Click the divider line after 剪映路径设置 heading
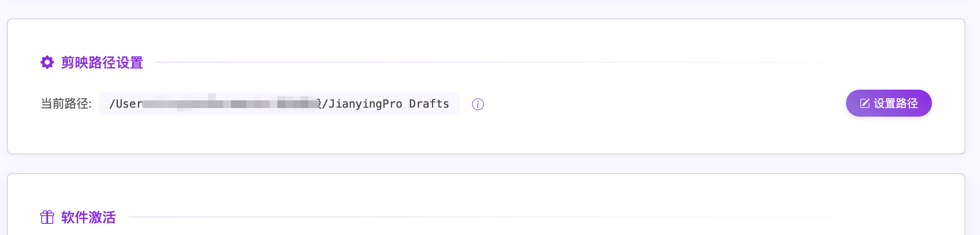980x235 pixels. coord(472,62)
